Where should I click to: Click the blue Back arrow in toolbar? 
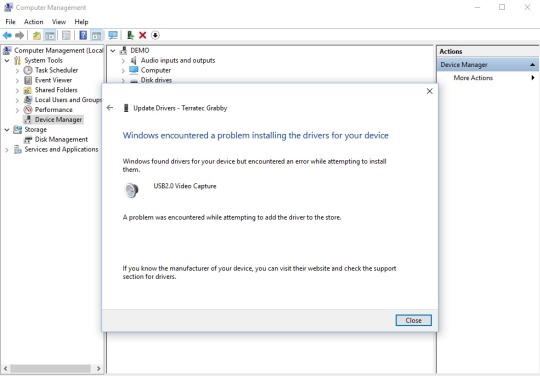tap(7, 35)
